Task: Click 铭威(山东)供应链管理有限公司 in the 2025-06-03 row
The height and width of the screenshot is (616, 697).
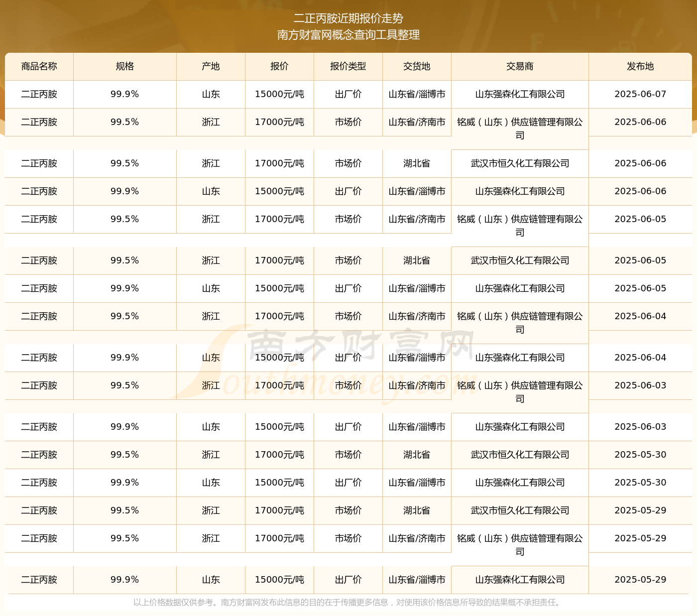Action: click(520, 392)
